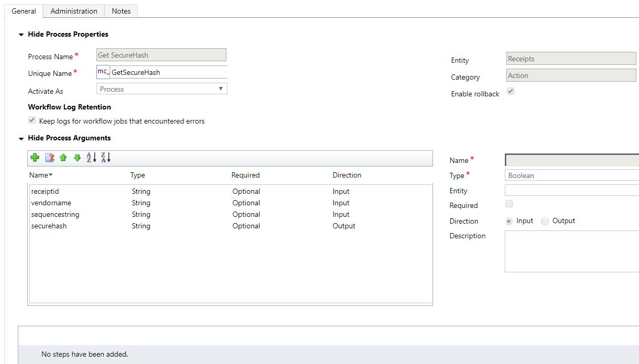Click the green move down arrow icon
Screen dimensions: 639x364
pyautogui.click(x=77, y=158)
